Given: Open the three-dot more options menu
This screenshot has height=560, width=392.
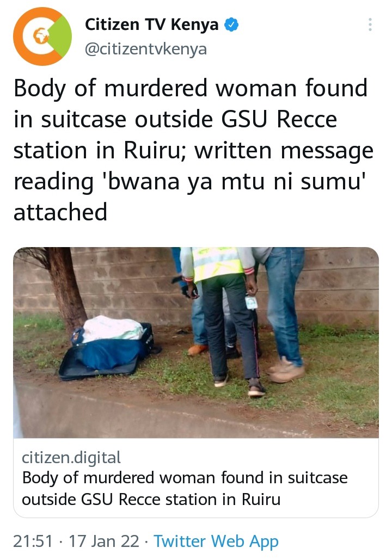Looking at the screenshot, I should click(370, 24).
